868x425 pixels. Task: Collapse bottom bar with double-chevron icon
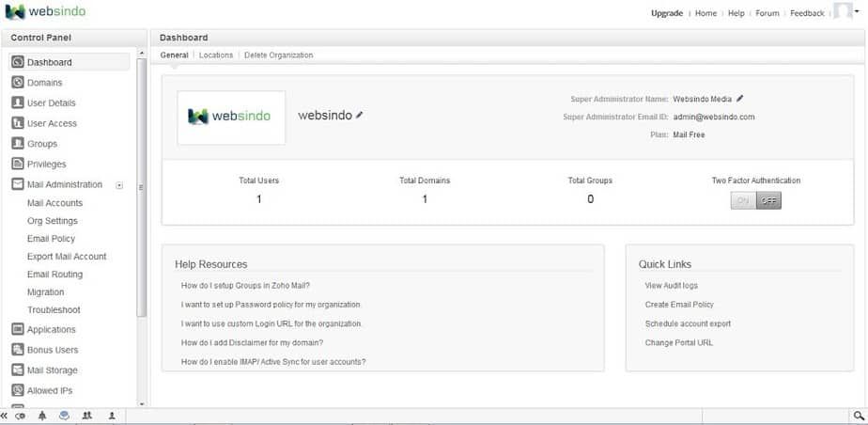tap(5, 416)
